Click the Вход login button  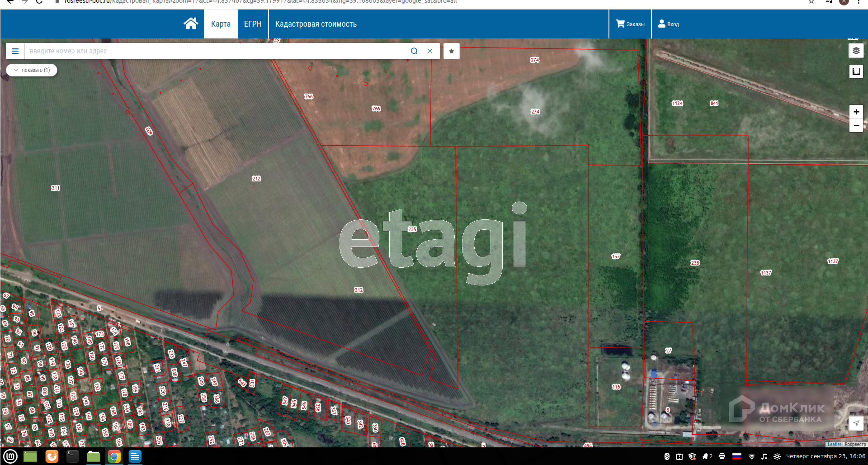click(669, 24)
